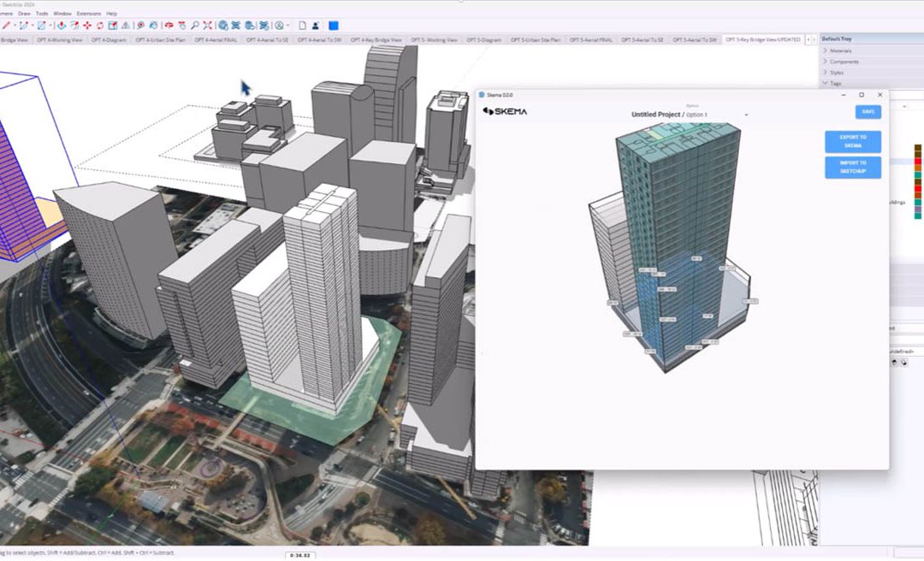924x561 pixels.
Task: Open the Window menu
Action: tap(62, 13)
